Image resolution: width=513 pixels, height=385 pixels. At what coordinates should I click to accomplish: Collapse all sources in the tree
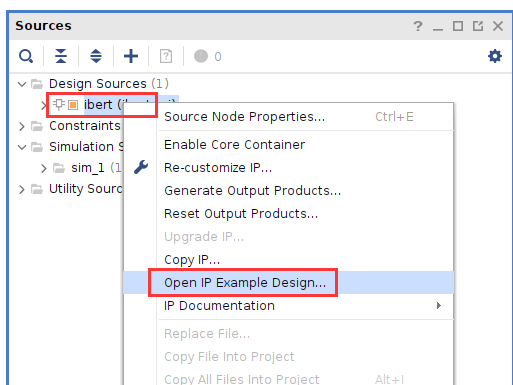61,56
